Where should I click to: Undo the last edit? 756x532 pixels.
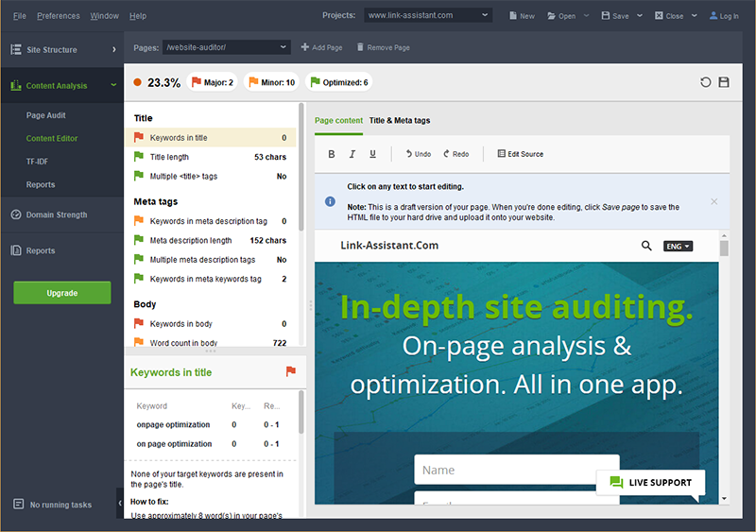point(418,154)
